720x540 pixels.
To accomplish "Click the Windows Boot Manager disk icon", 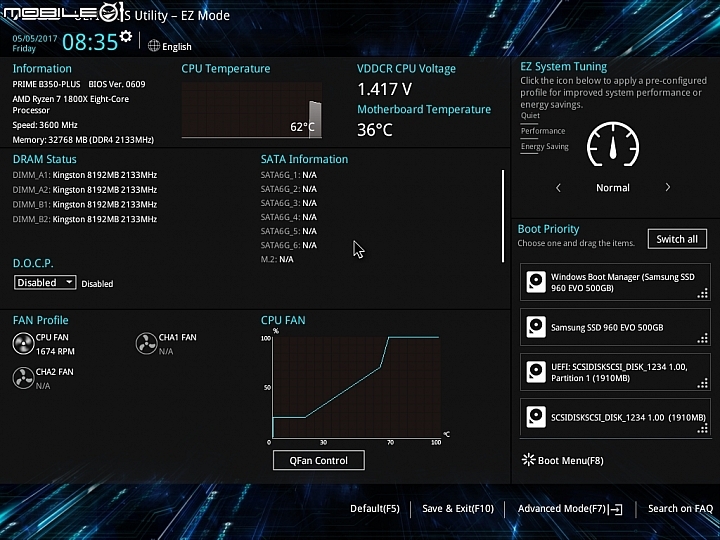I will click(536, 282).
